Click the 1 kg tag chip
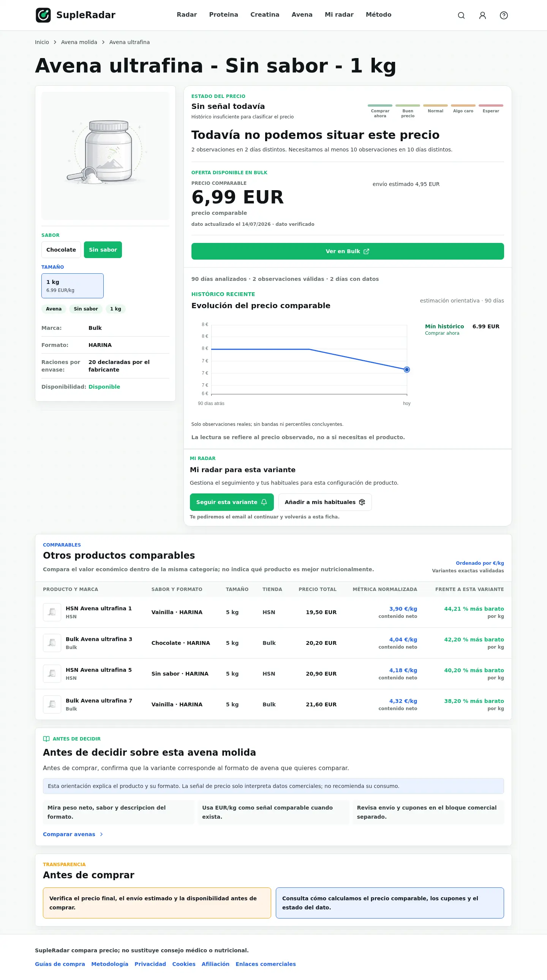Image resolution: width=547 pixels, height=980 pixels. (x=115, y=309)
